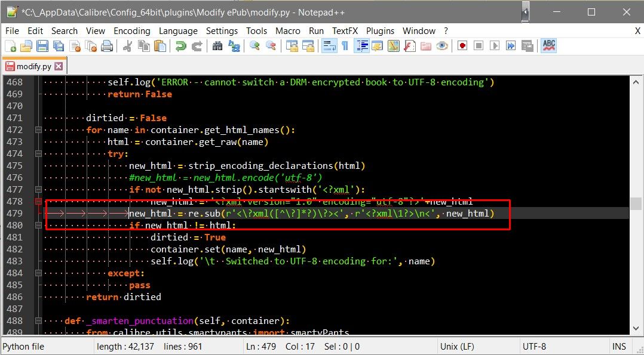Click the Unix (LF) status bar field
644x355 pixels.
[457, 347]
